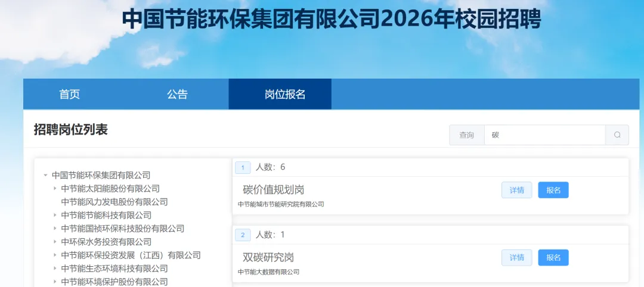The width and height of the screenshot is (644, 287).
Task: Click the number 2 badge
Action: click(x=243, y=235)
